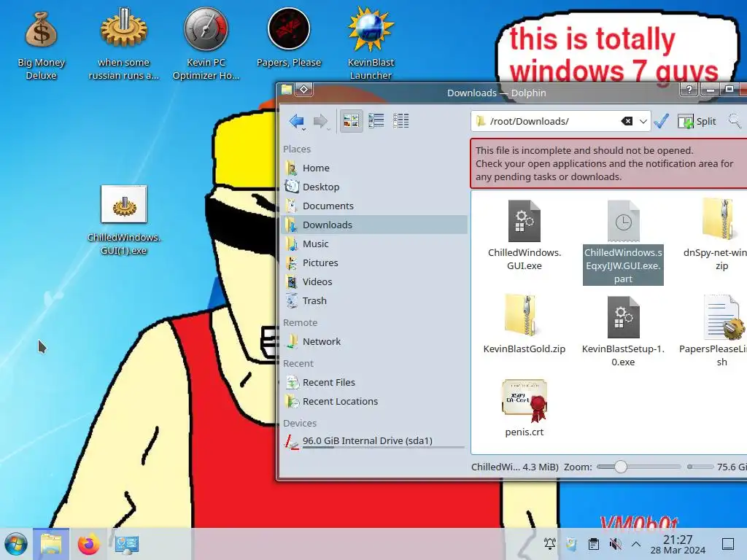Image resolution: width=747 pixels, height=560 pixels.
Task: Open Music in Places panel
Action: coord(373,244)
